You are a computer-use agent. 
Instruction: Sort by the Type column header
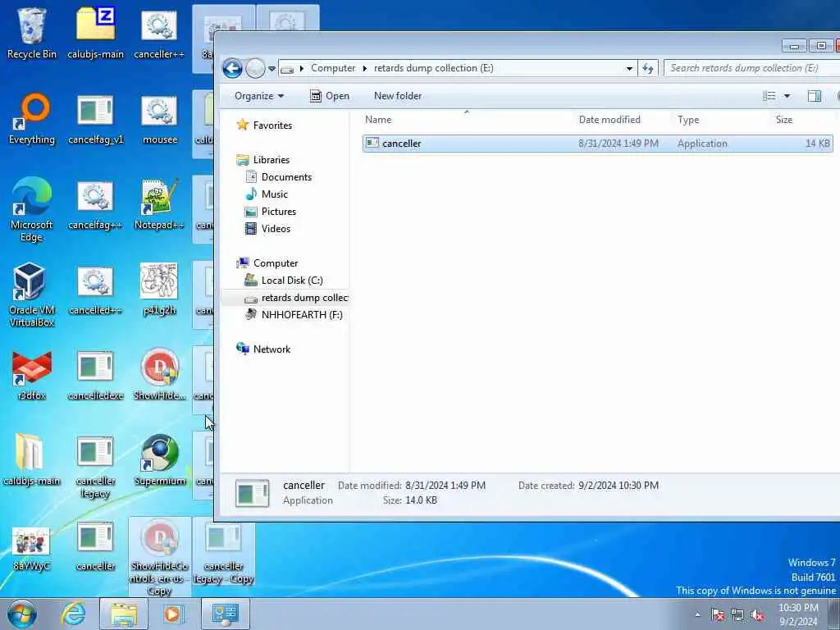tap(722, 120)
